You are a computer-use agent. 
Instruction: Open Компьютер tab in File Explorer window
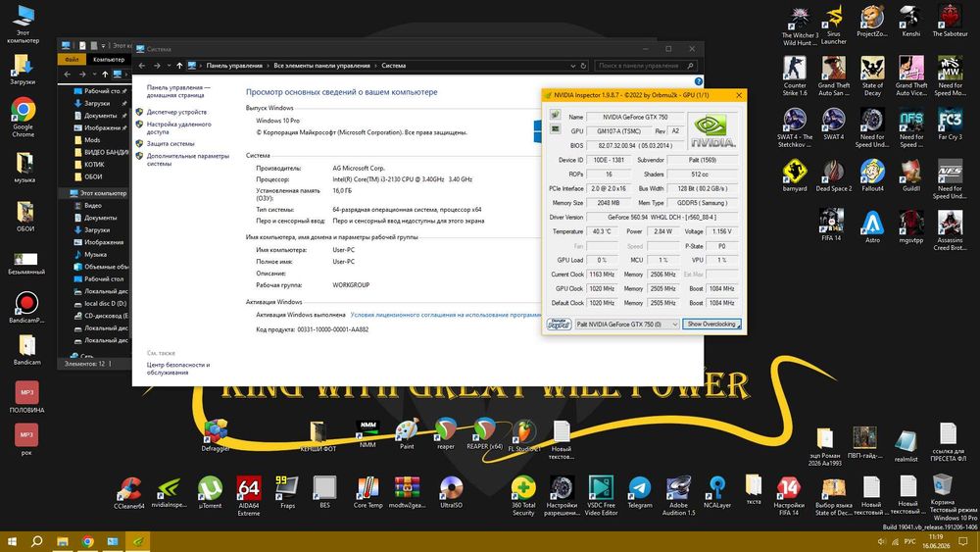109,60
